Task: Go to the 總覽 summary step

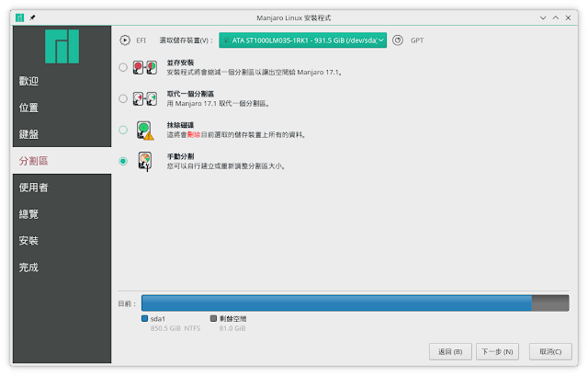Action: click(62, 214)
